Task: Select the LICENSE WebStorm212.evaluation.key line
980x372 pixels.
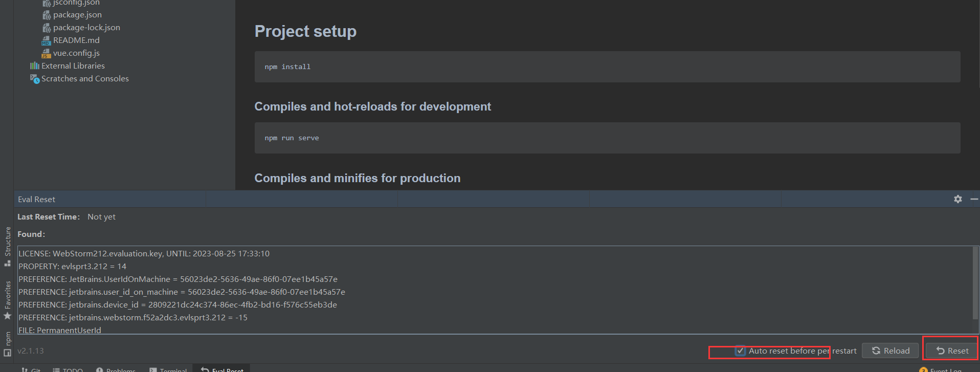Action: pos(144,253)
